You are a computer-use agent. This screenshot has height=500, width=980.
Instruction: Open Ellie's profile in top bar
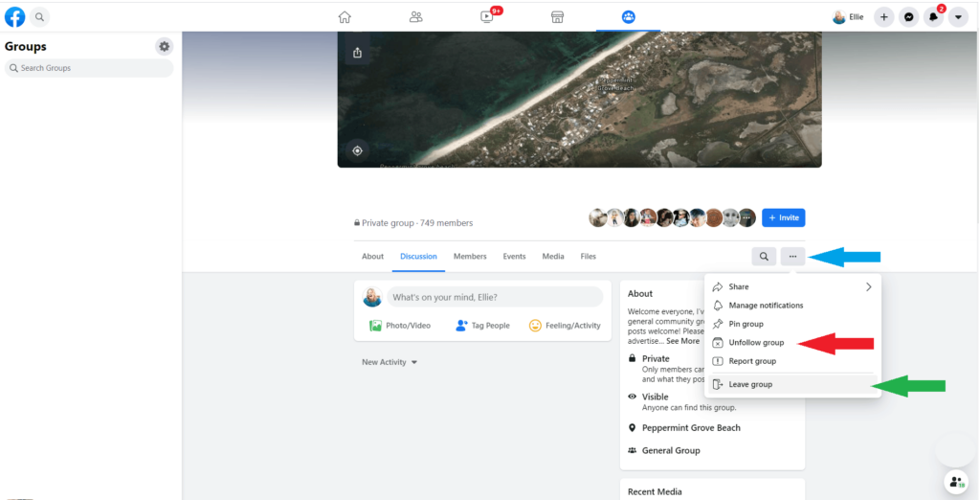point(848,17)
